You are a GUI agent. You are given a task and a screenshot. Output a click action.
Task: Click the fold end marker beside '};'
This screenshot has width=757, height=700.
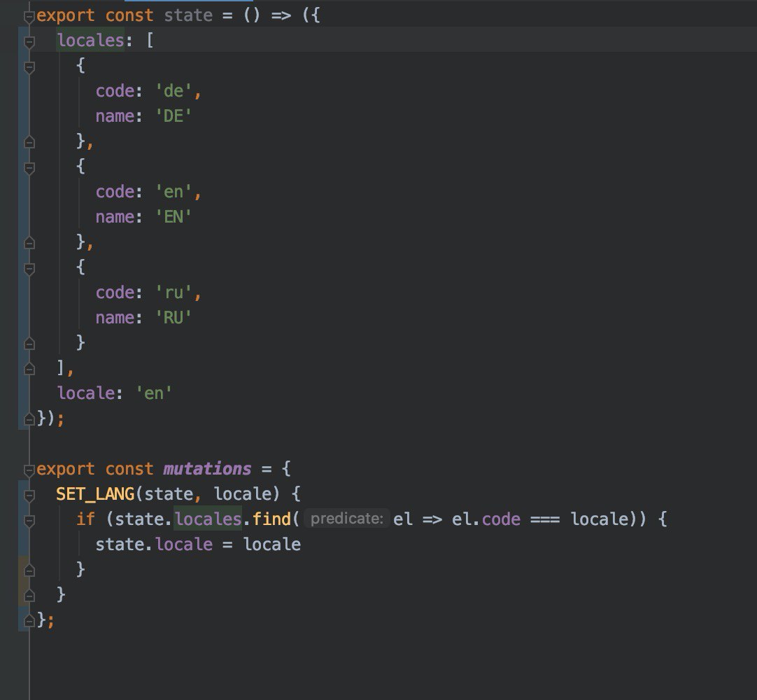pyautogui.click(x=29, y=621)
